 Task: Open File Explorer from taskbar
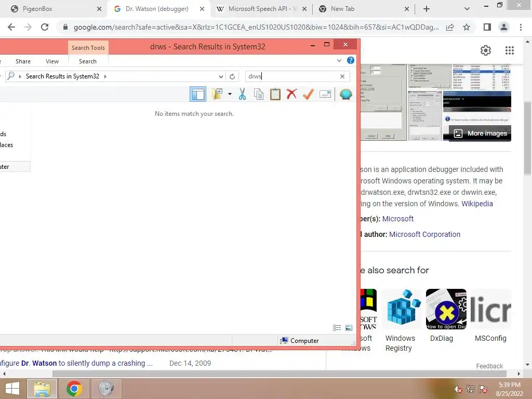[x=42, y=389]
